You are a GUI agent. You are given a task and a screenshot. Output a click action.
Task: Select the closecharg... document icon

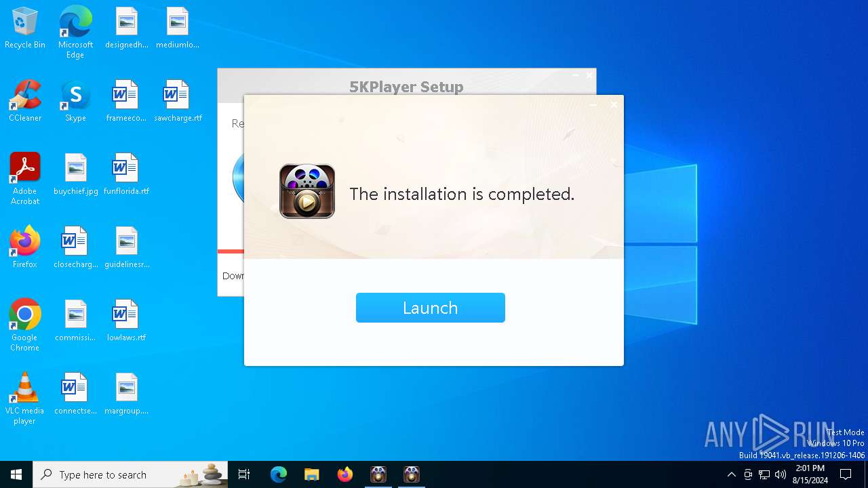click(75, 247)
